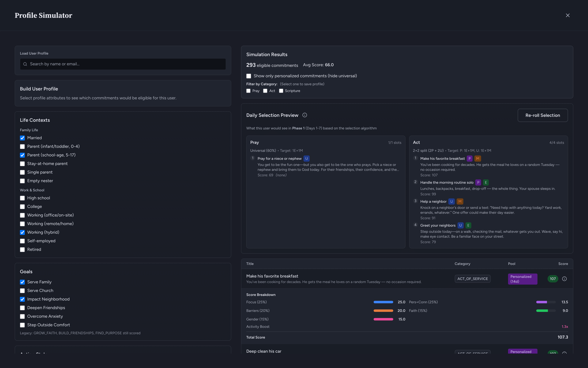Click the U badge on Greet your neighbors
The height and width of the screenshot is (368, 588).
click(460, 225)
